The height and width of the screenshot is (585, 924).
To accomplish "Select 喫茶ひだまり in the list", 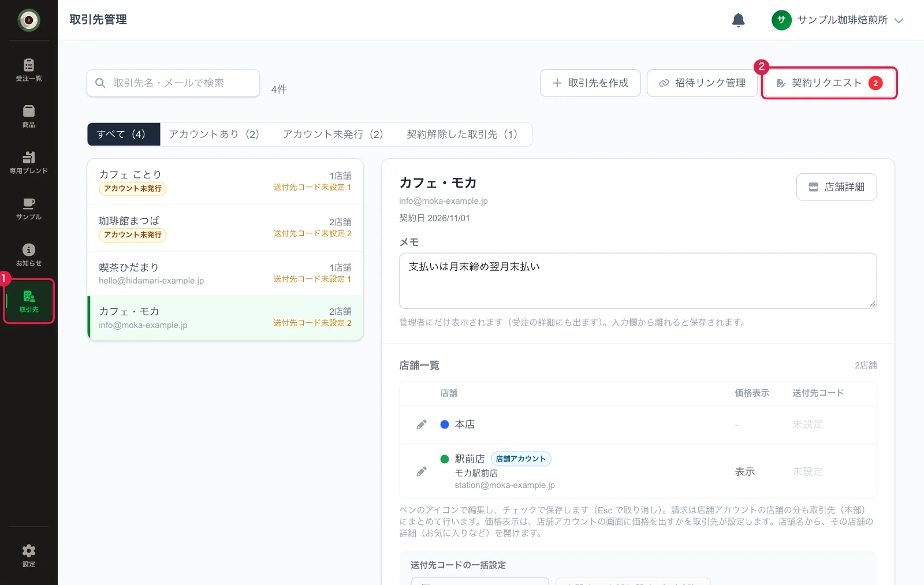I will tap(225, 273).
